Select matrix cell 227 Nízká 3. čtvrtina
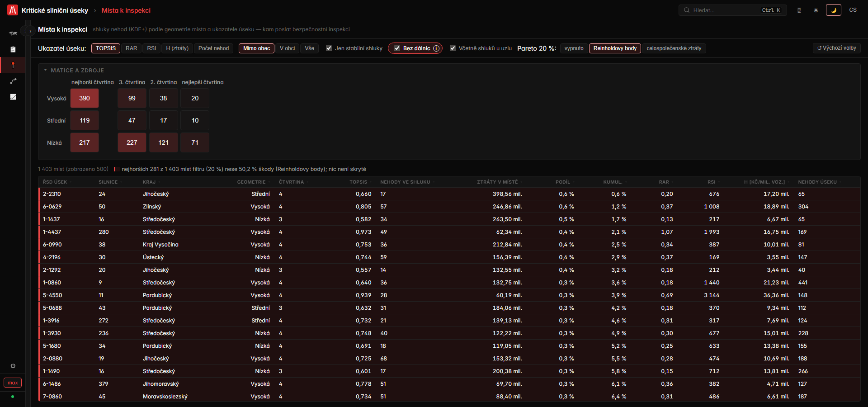This screenshot has height=407, width=868. 132,142
